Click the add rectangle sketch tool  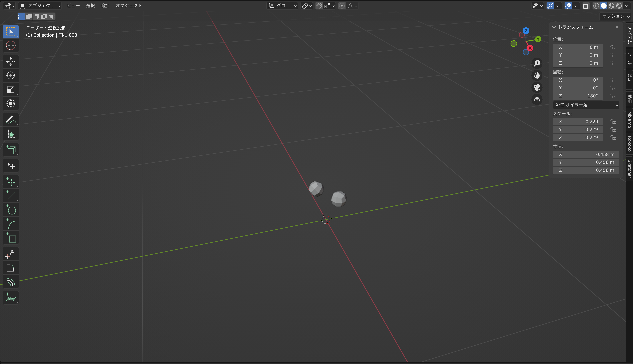(11, 238)
